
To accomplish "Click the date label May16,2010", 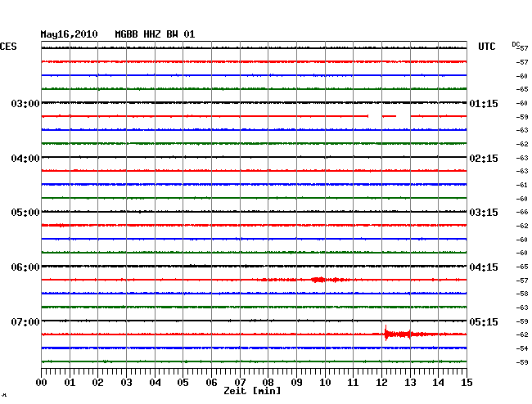I will 69,34.
